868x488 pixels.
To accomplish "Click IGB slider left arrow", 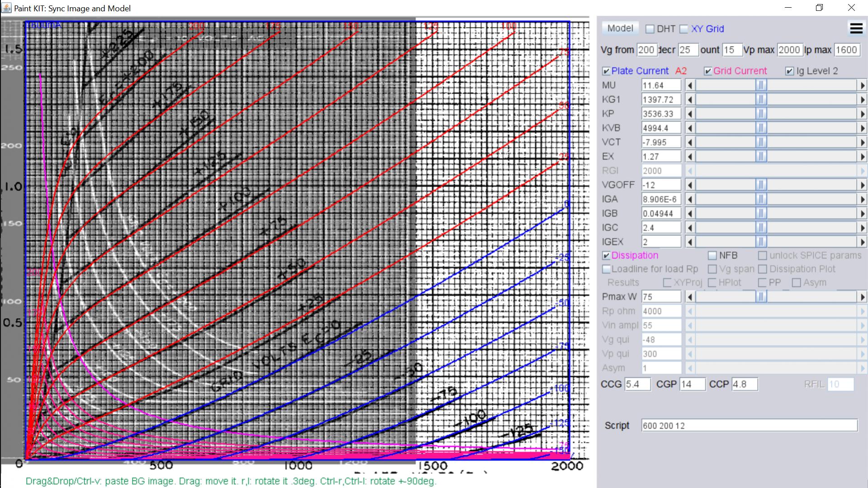I will tap(690, 213).
